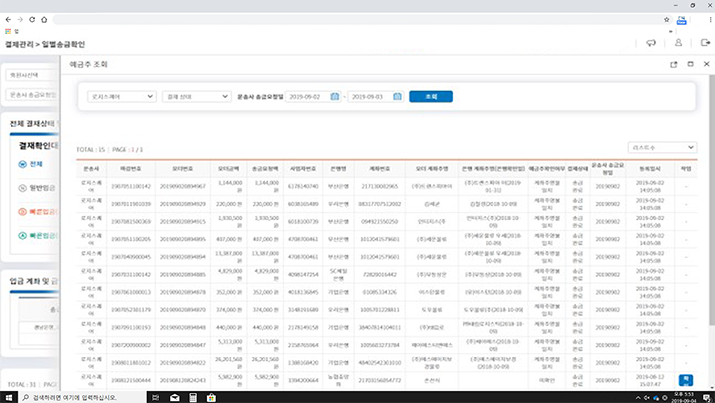Viewport: 715px width, 403px height.
Task: Click amount cell 13,387,000 in order amount column
Action: click(x=228, y=257)
